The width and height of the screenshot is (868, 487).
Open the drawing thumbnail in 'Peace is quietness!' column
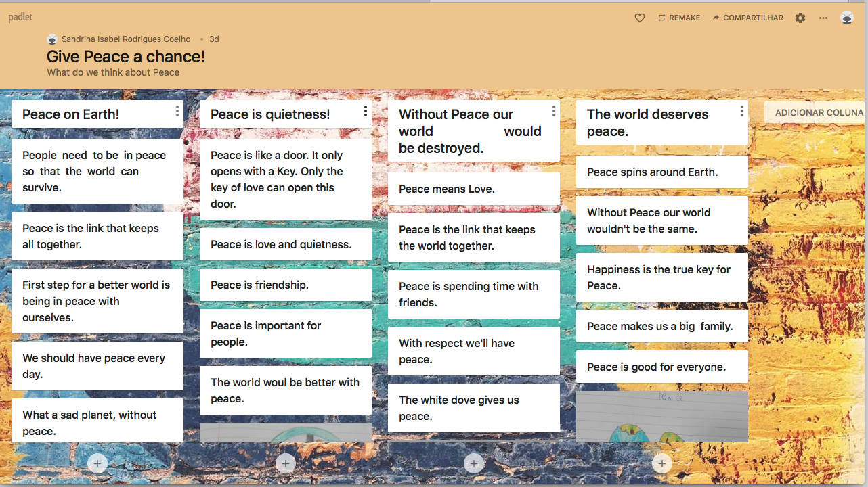click(x=286, y=433)
